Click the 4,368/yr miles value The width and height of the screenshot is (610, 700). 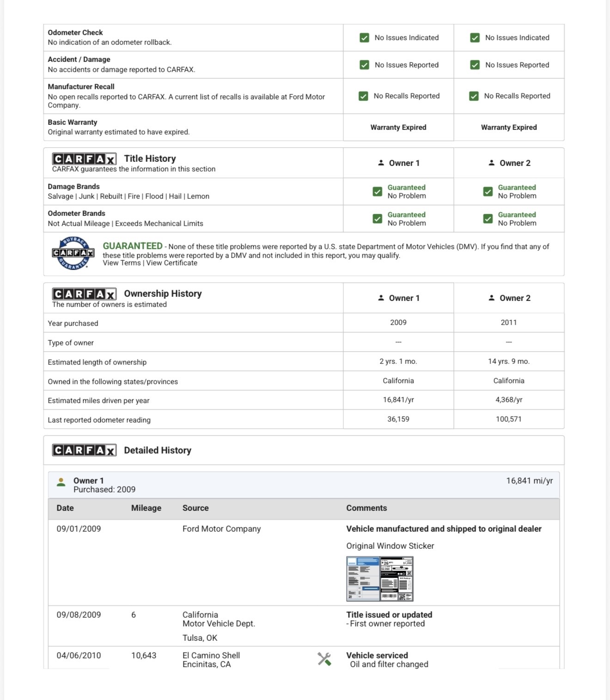point(509,400)
